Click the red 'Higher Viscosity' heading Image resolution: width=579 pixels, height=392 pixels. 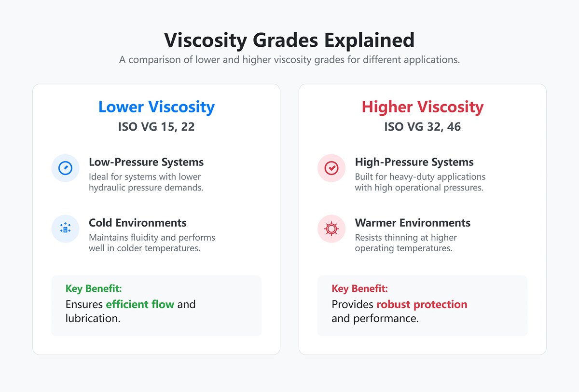click(x=423, y=107)
